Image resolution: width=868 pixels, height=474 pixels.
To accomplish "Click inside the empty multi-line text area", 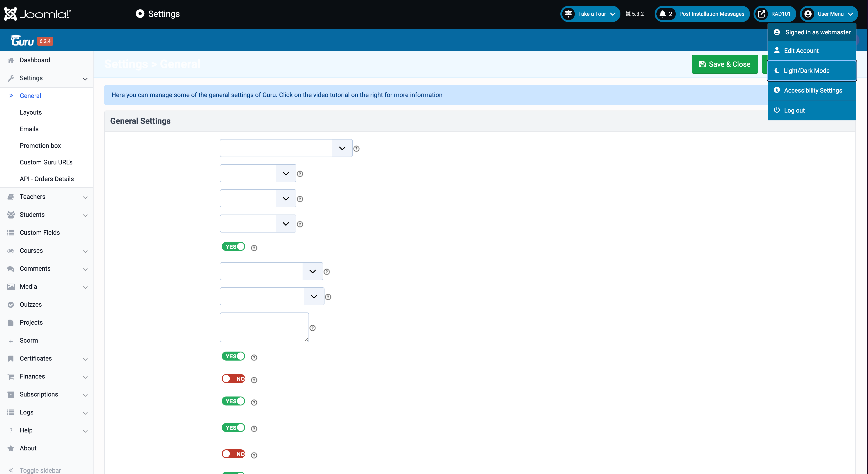I will (264, 327).
